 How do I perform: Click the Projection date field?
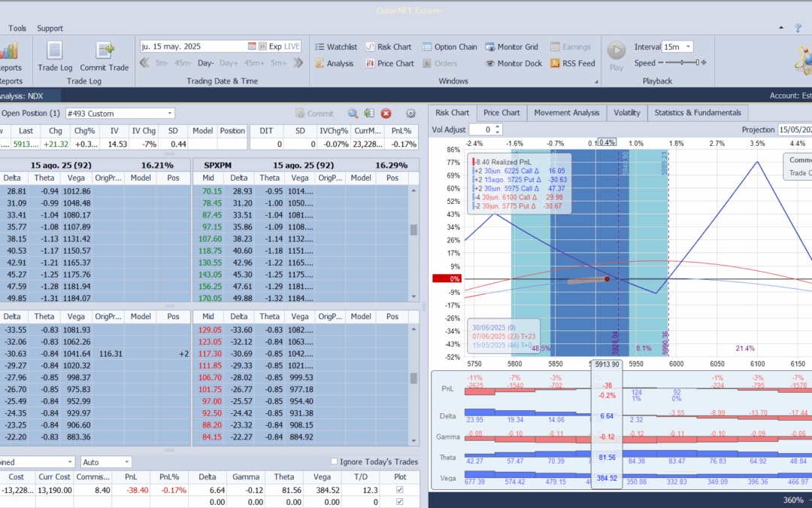tap(794, 129)
